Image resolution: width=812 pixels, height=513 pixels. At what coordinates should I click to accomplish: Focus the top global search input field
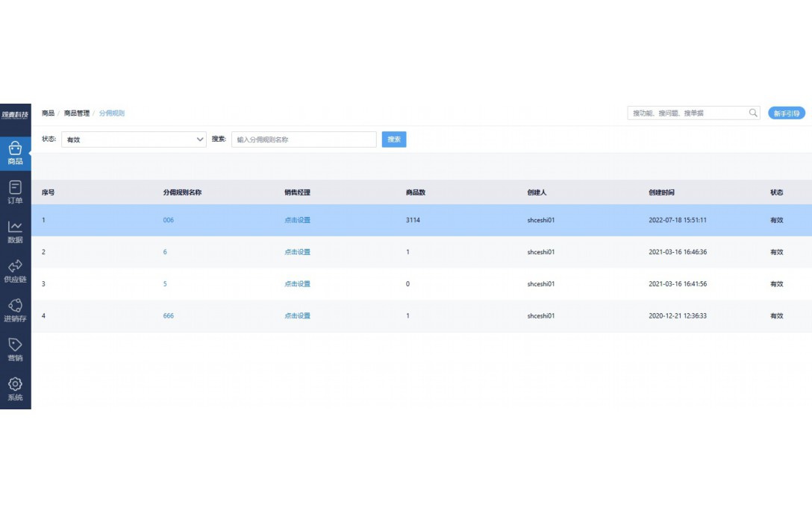point(687,113)
